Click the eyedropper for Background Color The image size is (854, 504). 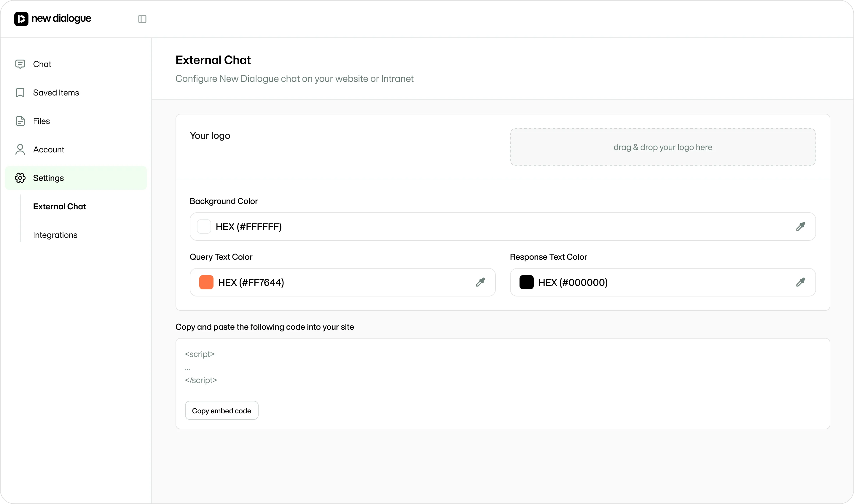point(801,226)
